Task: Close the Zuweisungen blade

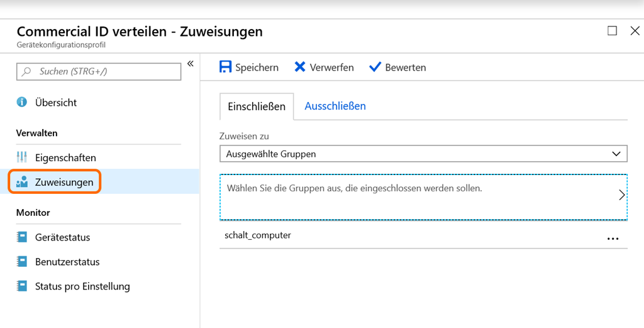Action: pos(634,31)
